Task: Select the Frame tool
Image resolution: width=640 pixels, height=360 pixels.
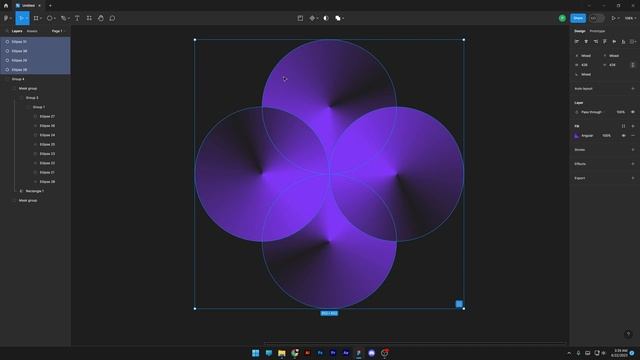Action: [x=36, y=18]
